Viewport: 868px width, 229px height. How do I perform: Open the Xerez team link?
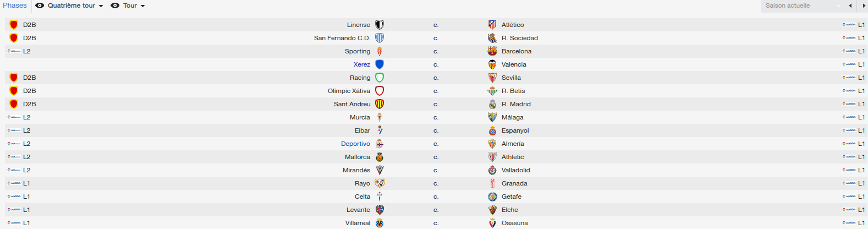click(362, 64)
